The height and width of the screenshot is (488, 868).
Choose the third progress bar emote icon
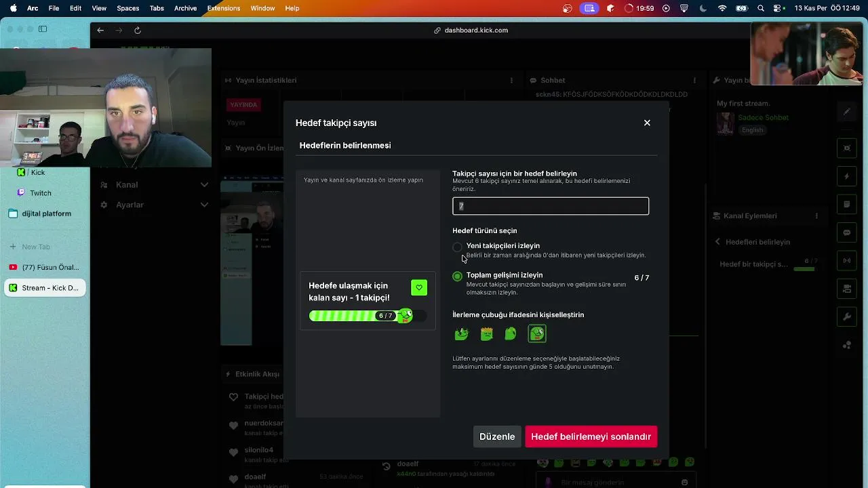coord(511,333)
